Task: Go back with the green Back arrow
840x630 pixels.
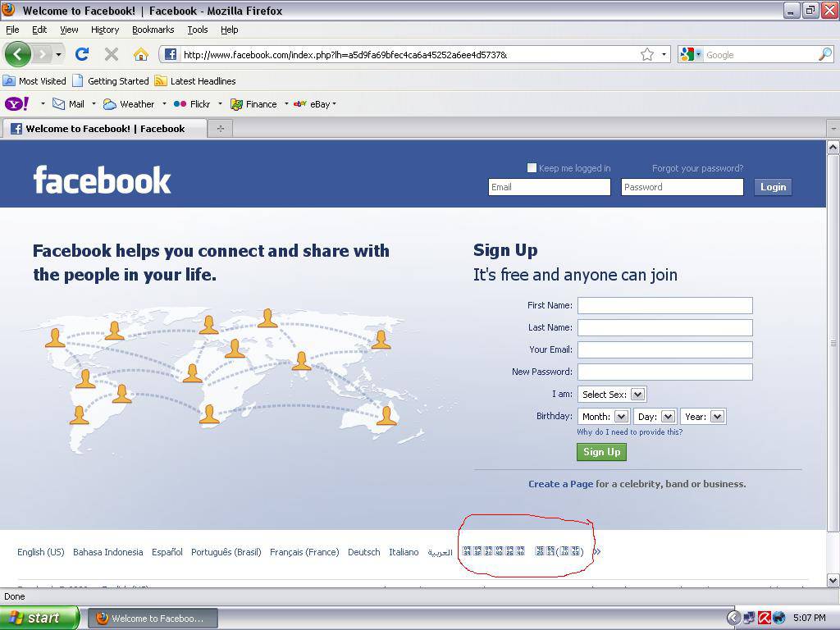Action: coord(17,54)
